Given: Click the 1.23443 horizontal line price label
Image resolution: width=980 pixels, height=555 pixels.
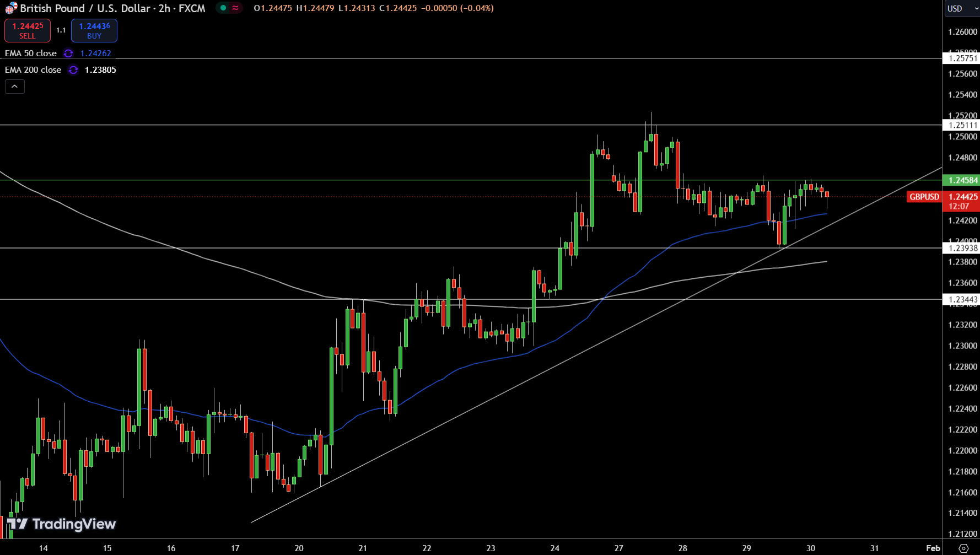Looking at the screenshot, I should 962,300.
